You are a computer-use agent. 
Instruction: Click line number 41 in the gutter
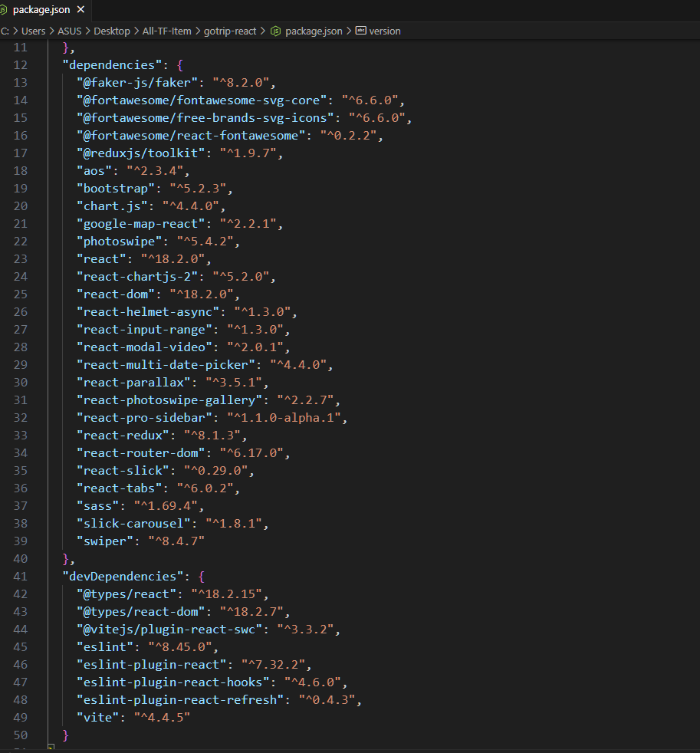pos(20,577)
